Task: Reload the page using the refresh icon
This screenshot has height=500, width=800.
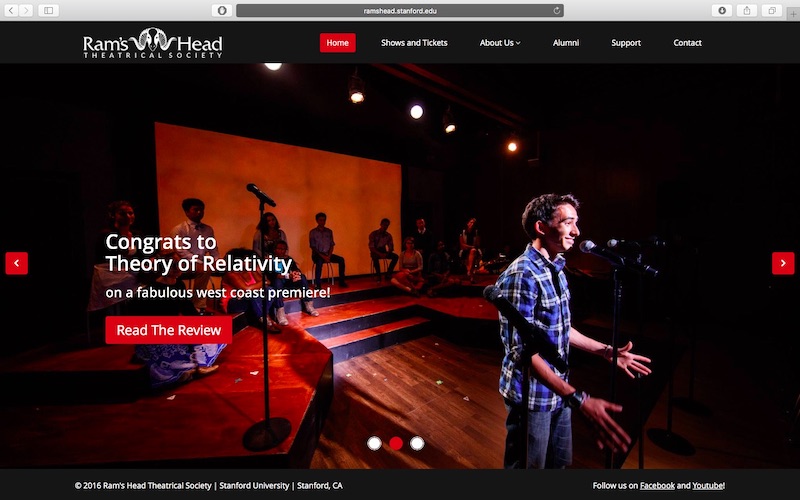Action: click(x=557, y=10)
